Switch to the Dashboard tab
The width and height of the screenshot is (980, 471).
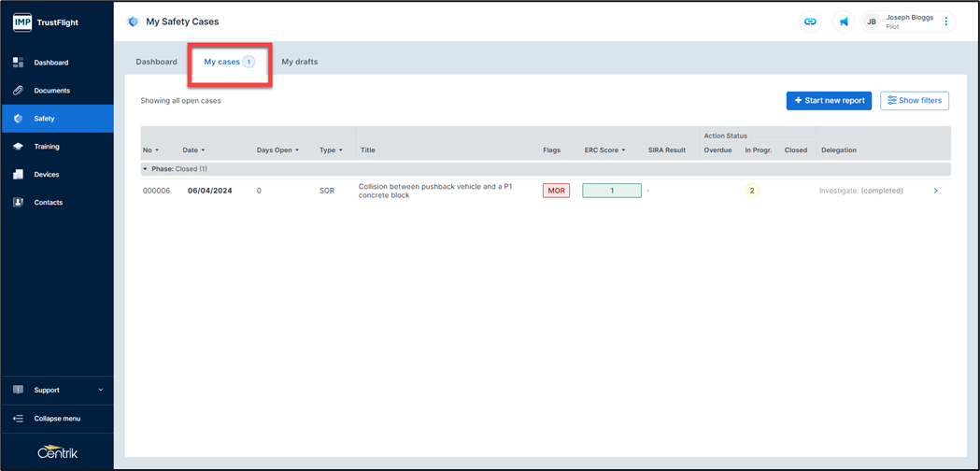(x=156, y=62)
